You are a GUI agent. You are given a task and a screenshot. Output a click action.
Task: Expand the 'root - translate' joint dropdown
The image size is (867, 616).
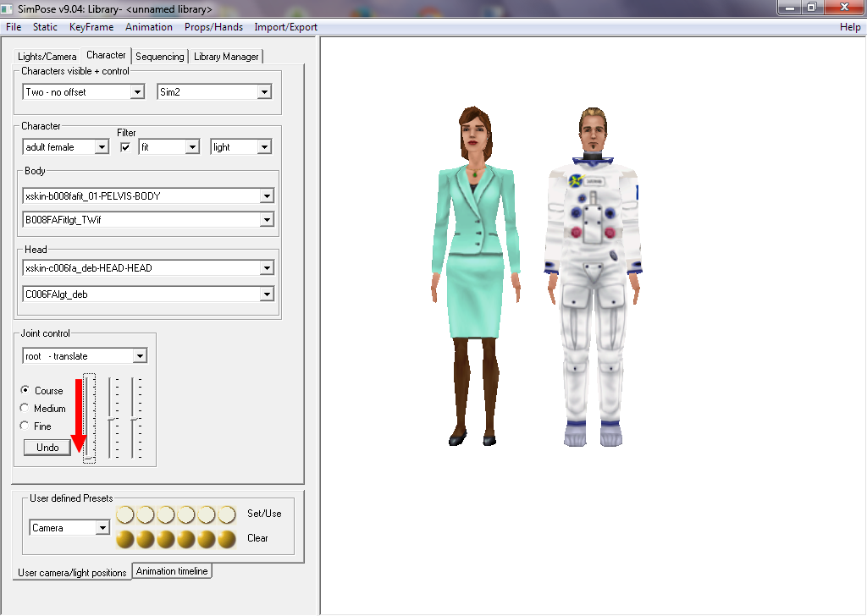[140, 356]
